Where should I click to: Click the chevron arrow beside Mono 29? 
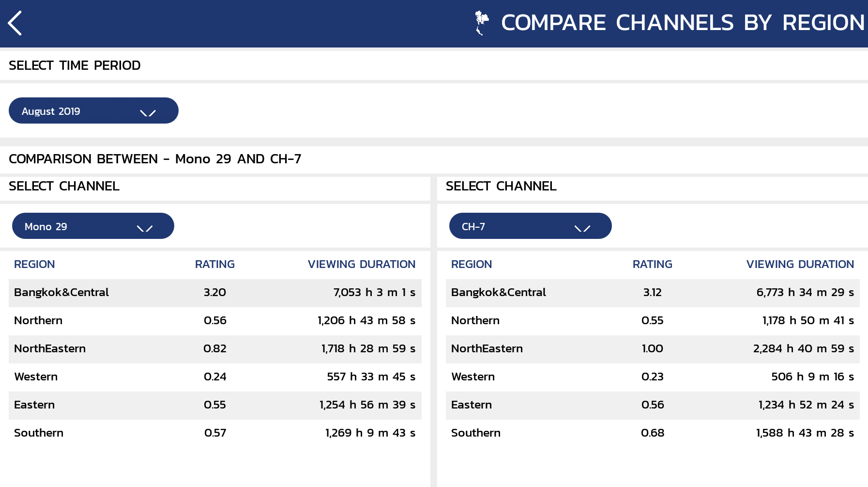pos(145,228)
